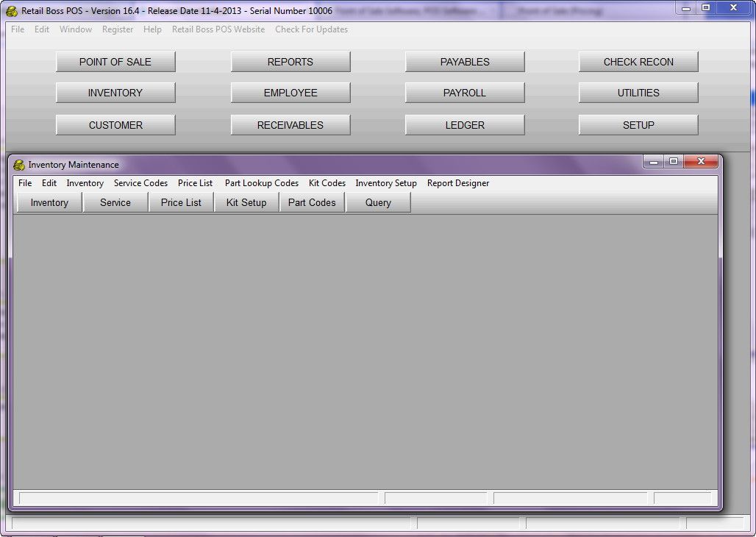Open Inventory menu in Inventory Maintenance menu bar
756x537 pixels.
[85, 183]
